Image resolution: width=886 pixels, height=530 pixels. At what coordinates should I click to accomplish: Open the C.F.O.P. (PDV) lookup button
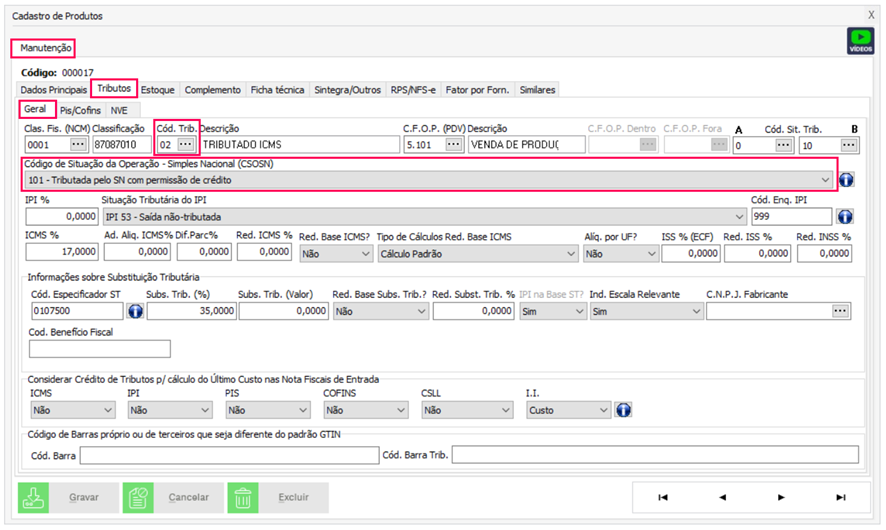tap(453, 145)
